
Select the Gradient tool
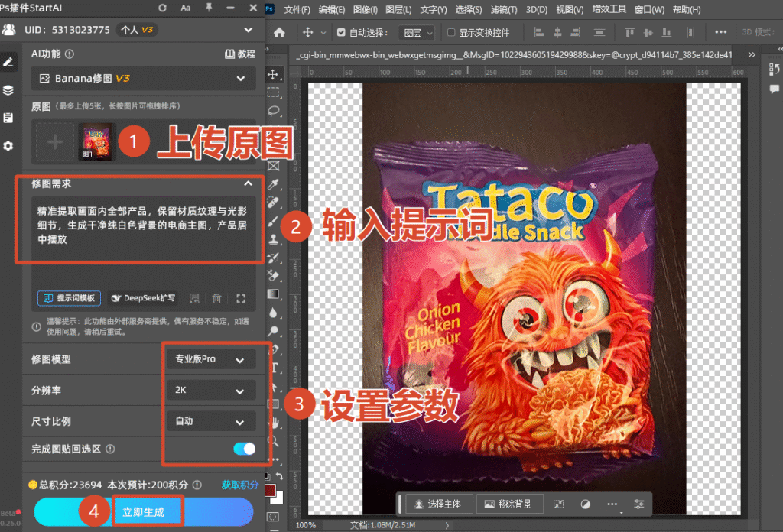click(x=273, y=294)
